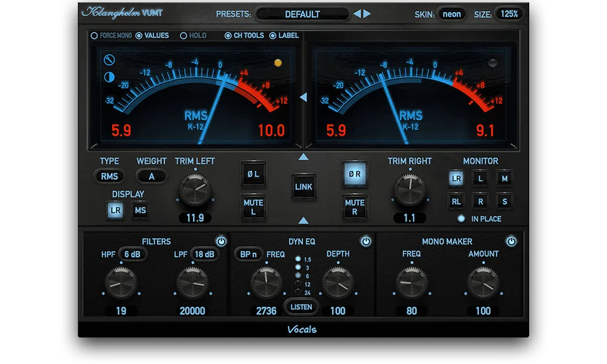Select LR display mode
The height and width of the screenshot is (364, 607).
(115, 211)
